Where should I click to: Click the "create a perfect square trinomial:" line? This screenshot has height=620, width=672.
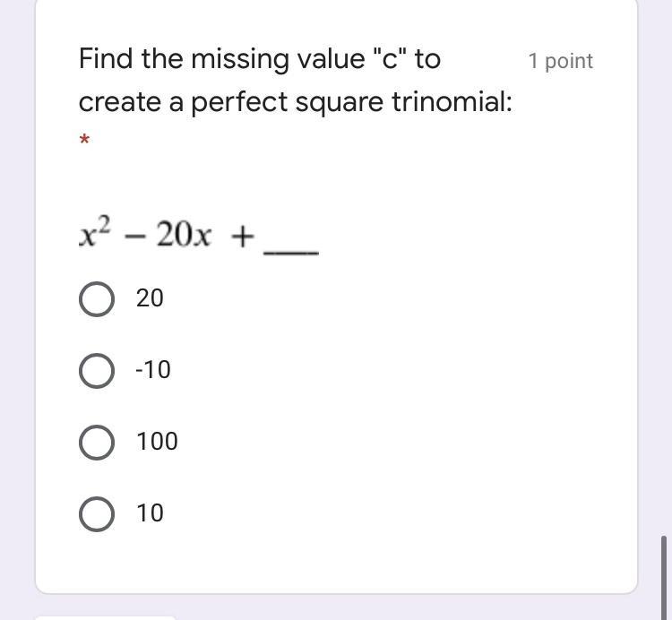295,102
